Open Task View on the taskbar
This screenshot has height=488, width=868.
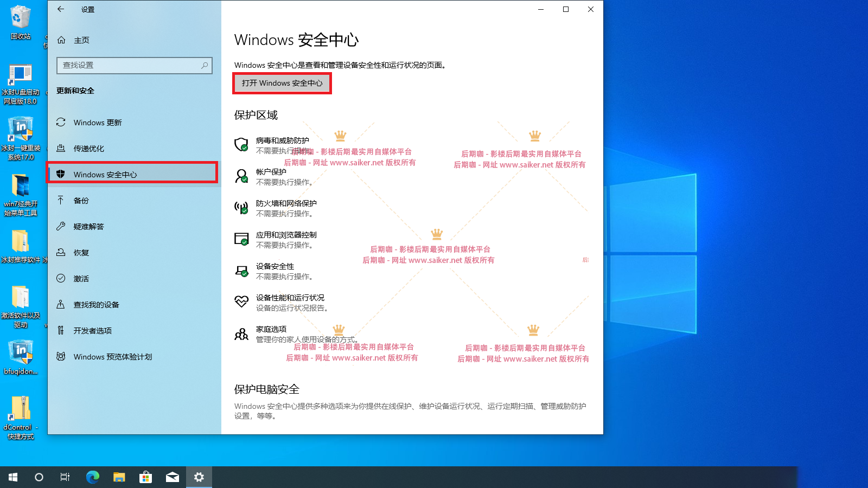tap(65, 477)
